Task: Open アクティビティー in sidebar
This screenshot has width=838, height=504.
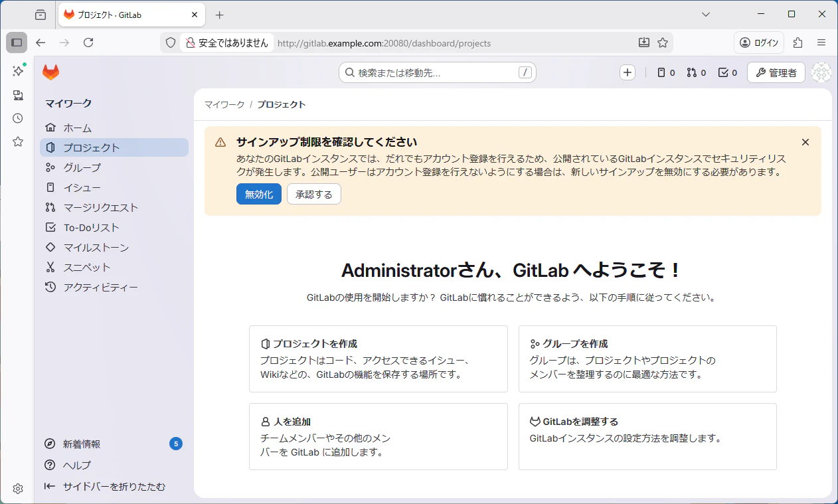Action: point(114,287)
